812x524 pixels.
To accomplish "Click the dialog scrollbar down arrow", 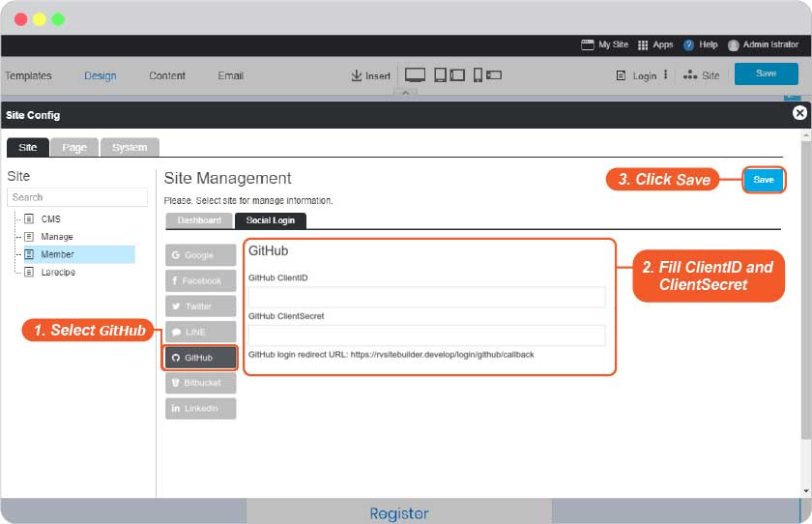I will coord(806,491).
